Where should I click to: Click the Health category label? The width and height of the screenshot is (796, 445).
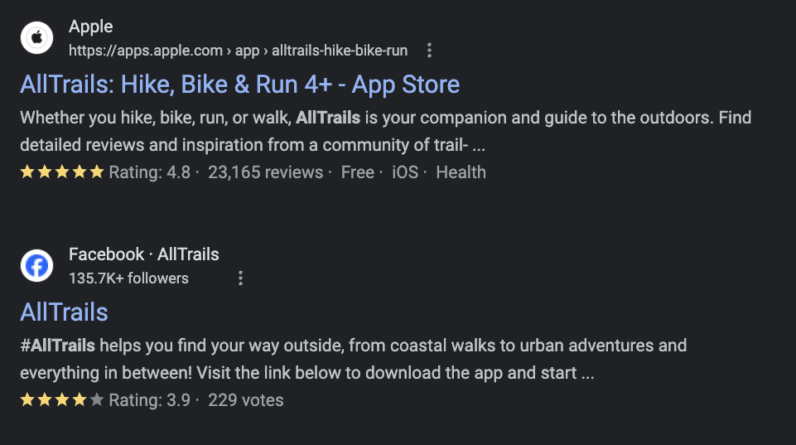pyautogui.click(x=461, y=172)
